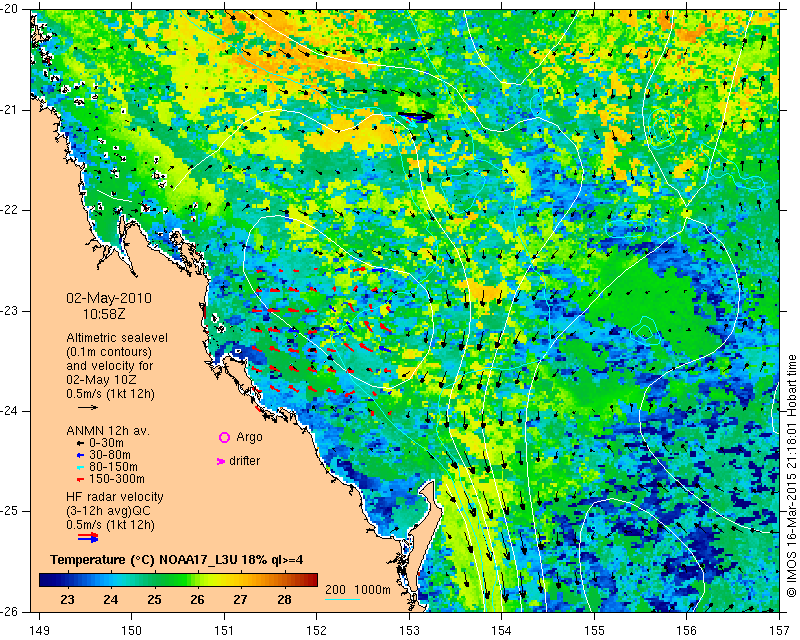The image size is (800, 640).
Task: Click colorbar tick label "26"
Action: point(197,600)
